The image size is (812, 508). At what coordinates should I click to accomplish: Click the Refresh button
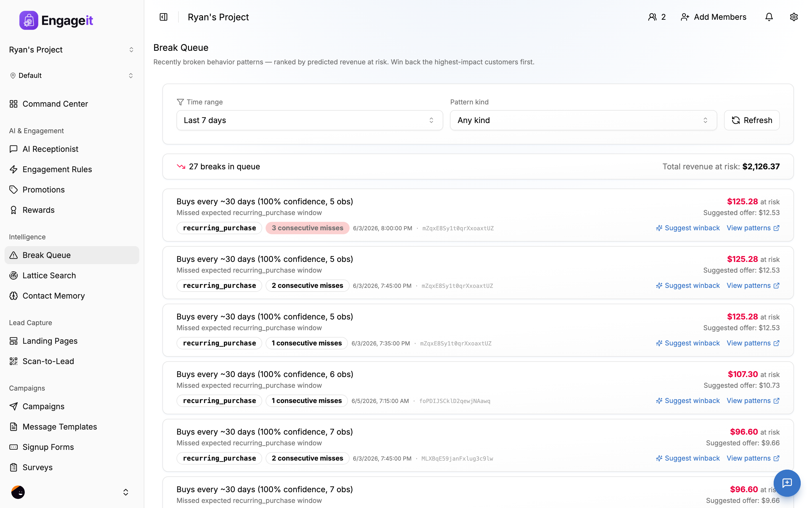point(752,120)
